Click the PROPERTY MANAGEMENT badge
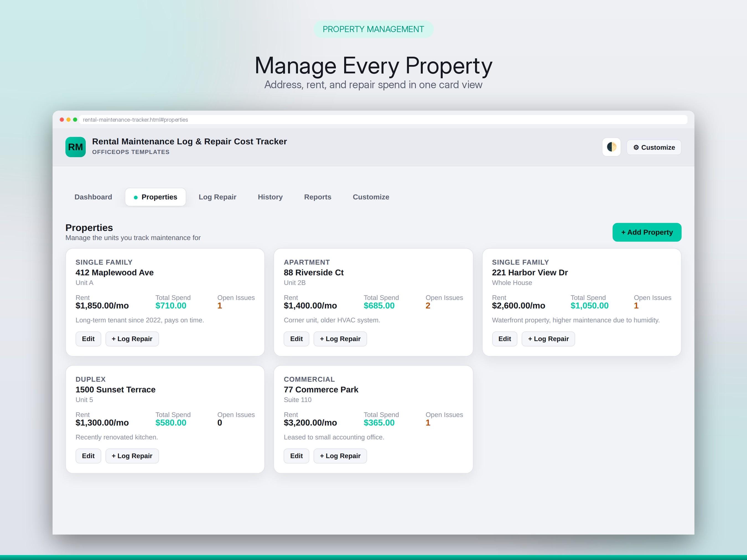Image resolution: width=747 pixels, height=560 pixels. pos(373,29)
